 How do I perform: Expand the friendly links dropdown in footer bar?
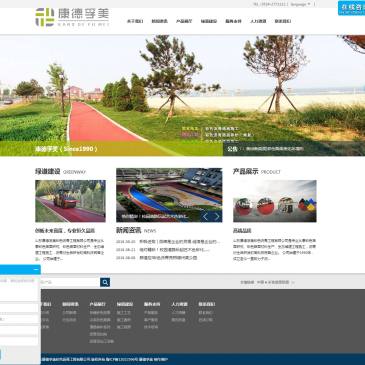pyautogui.click(x=275, y=282)
